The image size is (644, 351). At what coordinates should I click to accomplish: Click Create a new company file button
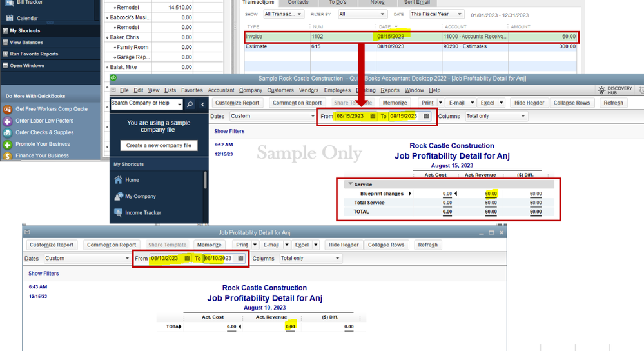point(159,145)
